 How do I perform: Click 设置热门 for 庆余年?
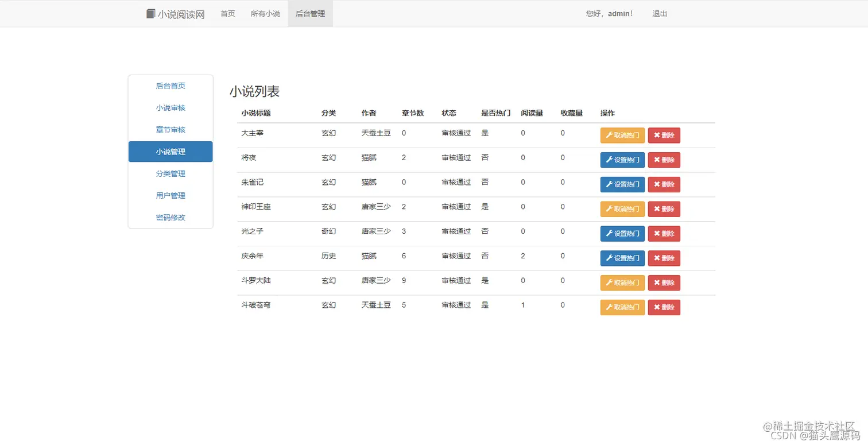(x=622, y=258)
